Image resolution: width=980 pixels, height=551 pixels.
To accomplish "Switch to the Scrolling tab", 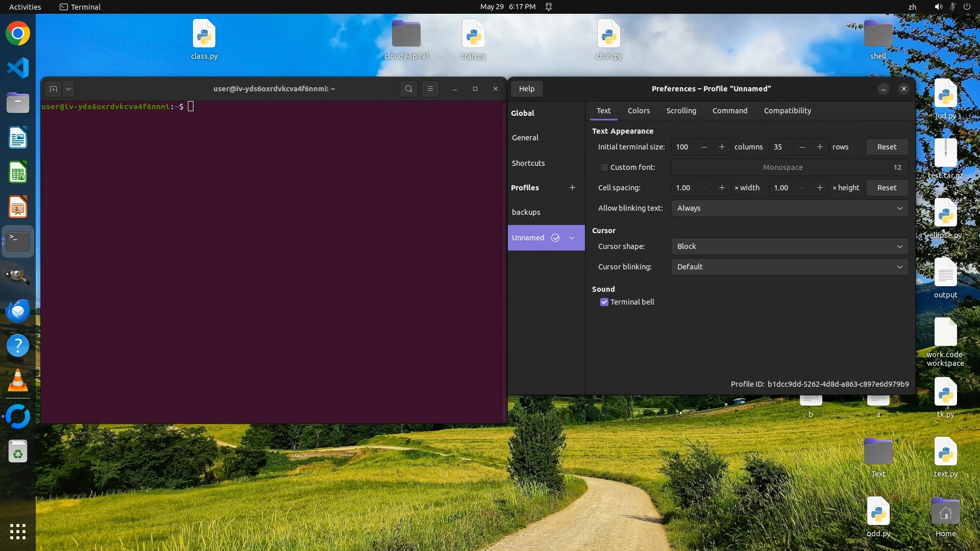I will click(681, 111).
